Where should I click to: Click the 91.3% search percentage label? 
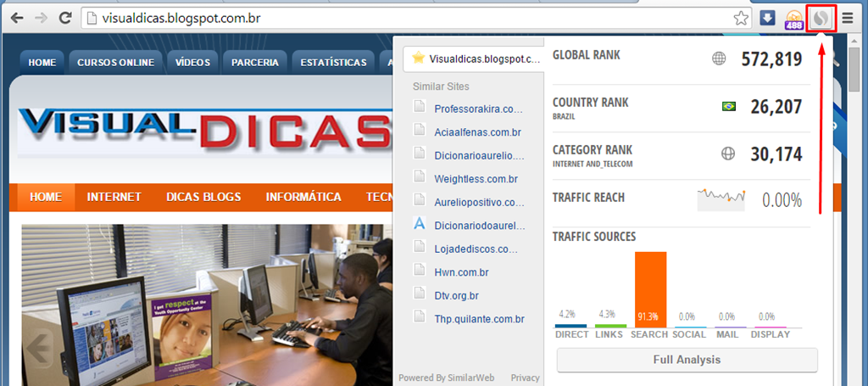pyautogui.click(x=648, y=316)
